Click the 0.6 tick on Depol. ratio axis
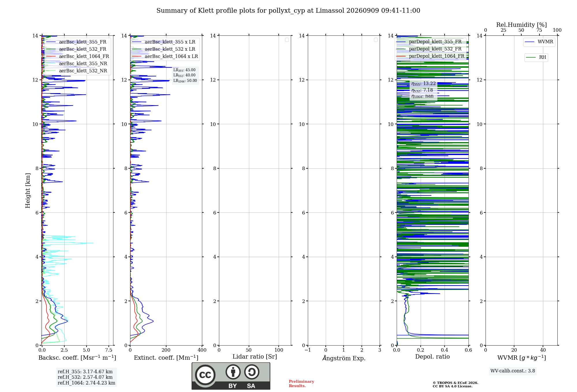Image resolution: width=577 pixels, height=392 pixels. (469, 350)
